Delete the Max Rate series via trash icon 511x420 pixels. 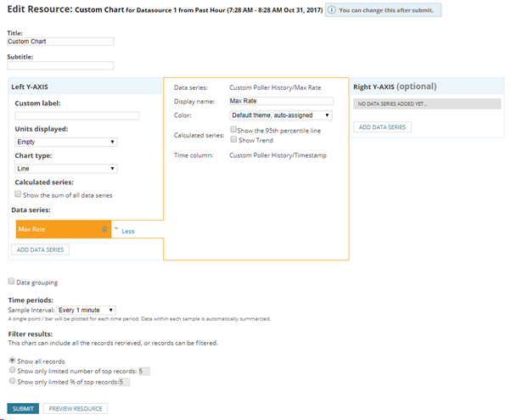pos(104,229)
